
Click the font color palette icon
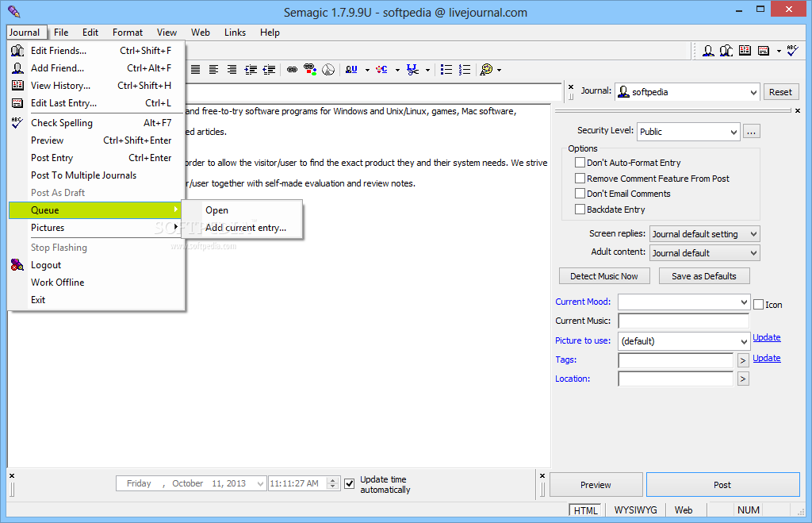click(x=486, y=70)
